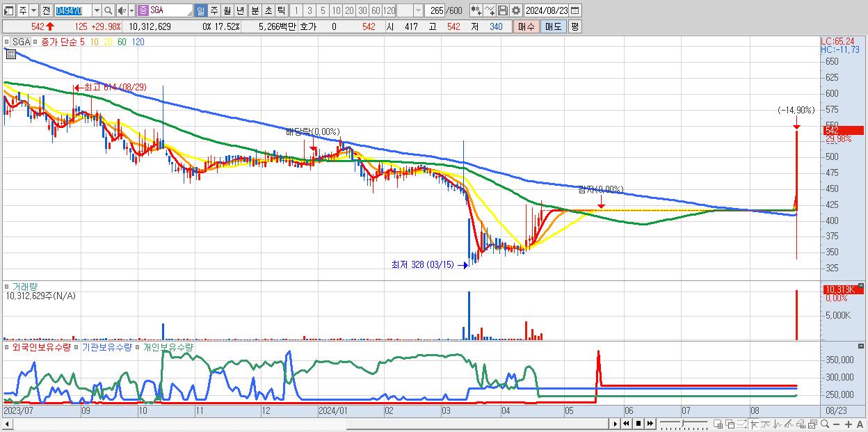Select the 주 weekly period toggle
868x432 pixels.
[x=214, y=10]
